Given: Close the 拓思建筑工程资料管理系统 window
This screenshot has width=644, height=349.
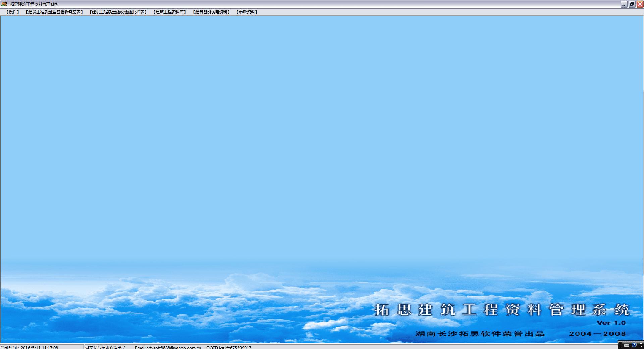Looking at the screenshot, I should (x=640, y=4).
